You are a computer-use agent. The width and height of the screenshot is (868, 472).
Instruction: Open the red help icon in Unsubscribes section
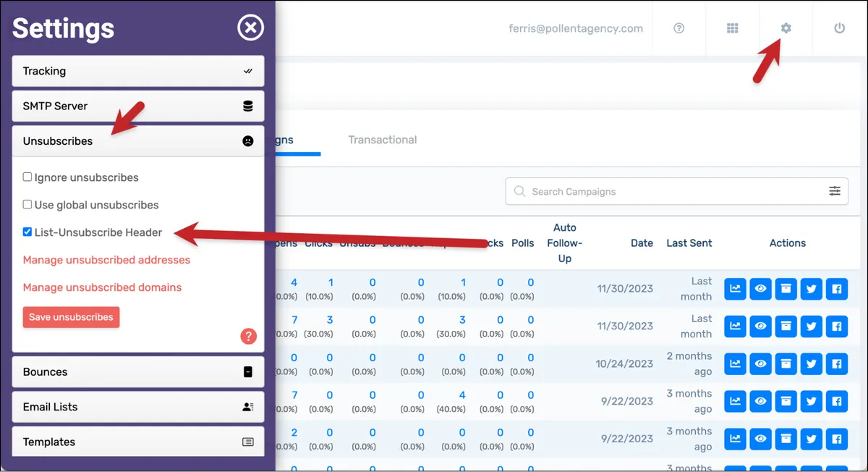[248, 336]
